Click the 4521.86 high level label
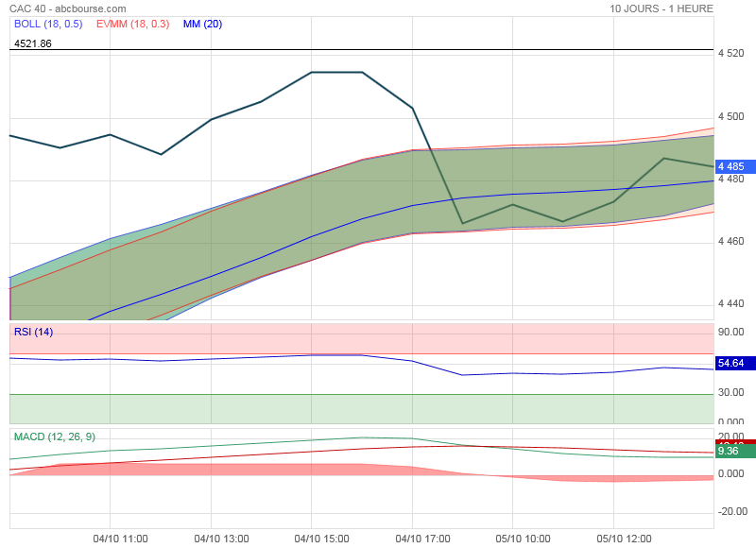The height and width of the screenshot is (548, 756). point(33,43)
